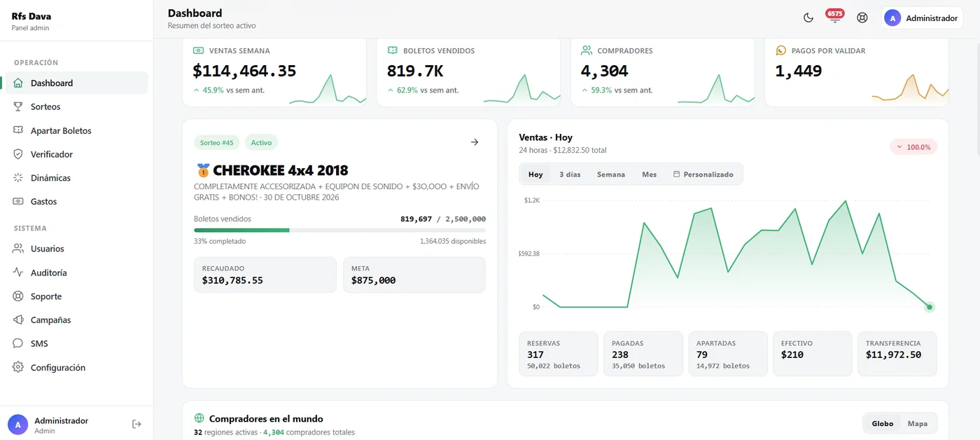Open Configuración gear in sidebar

18,367
